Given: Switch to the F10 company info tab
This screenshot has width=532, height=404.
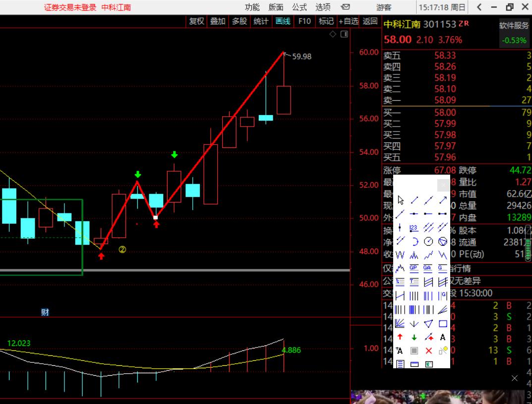Looking at the screenshot, I should tap(304, 21).
